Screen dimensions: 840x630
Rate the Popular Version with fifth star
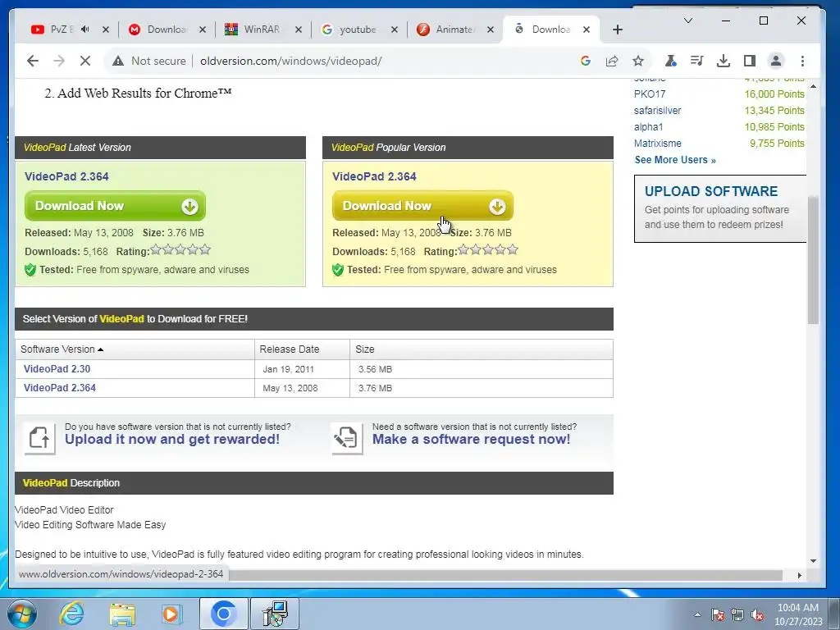coord(513,249)
